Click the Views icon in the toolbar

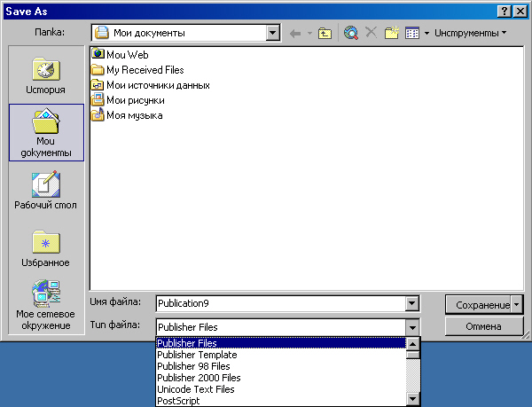pos(411,33)
